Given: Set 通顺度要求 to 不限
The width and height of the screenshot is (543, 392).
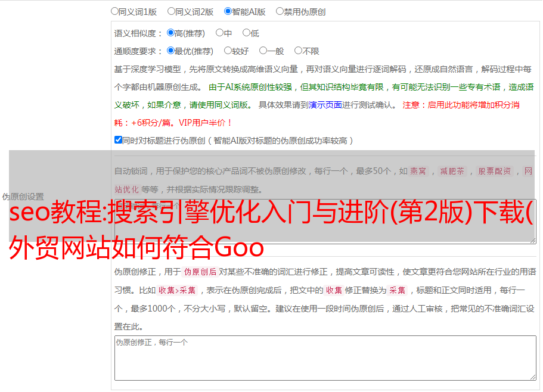Looking at the screenshot, I should tap(298, 51).
